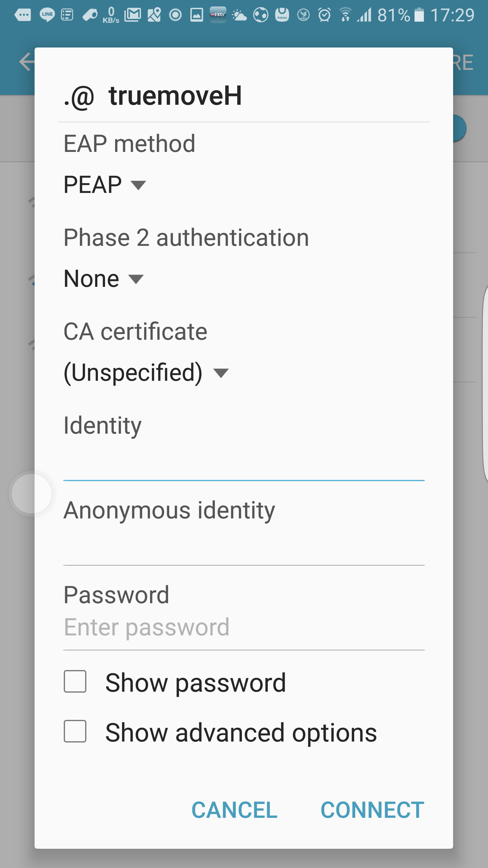This screenshot has width=488, height=868.
Task: Tap the whistle notification icon
Action: coord(90,15)
